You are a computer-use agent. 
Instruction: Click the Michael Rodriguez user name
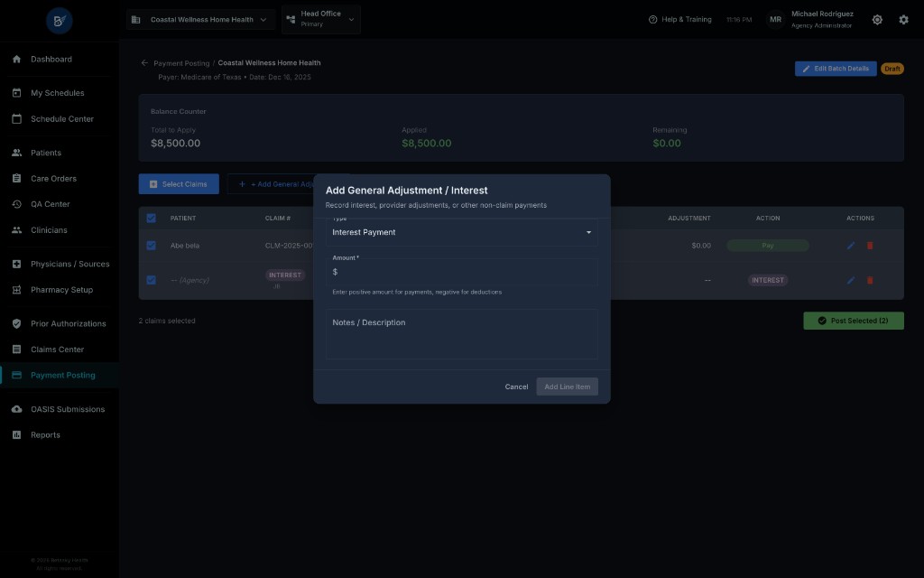click(822, 14)
